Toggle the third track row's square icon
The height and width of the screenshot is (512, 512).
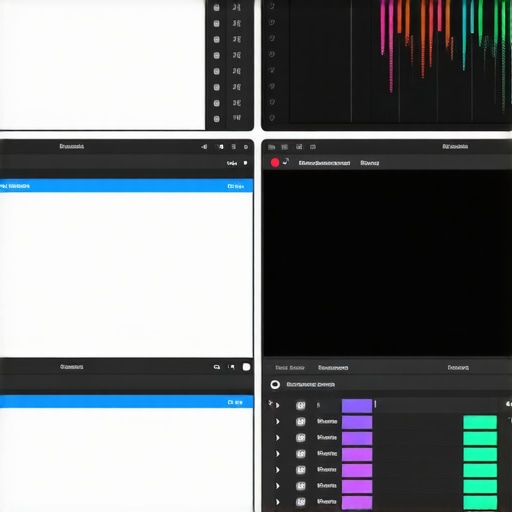pyautogui.click(x=301, y=437)
